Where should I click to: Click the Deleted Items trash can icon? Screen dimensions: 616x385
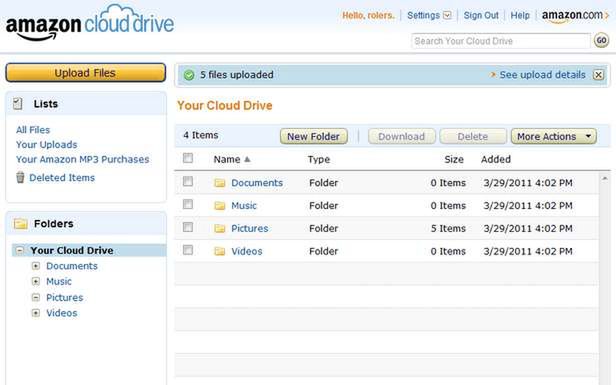pos(20,177)
